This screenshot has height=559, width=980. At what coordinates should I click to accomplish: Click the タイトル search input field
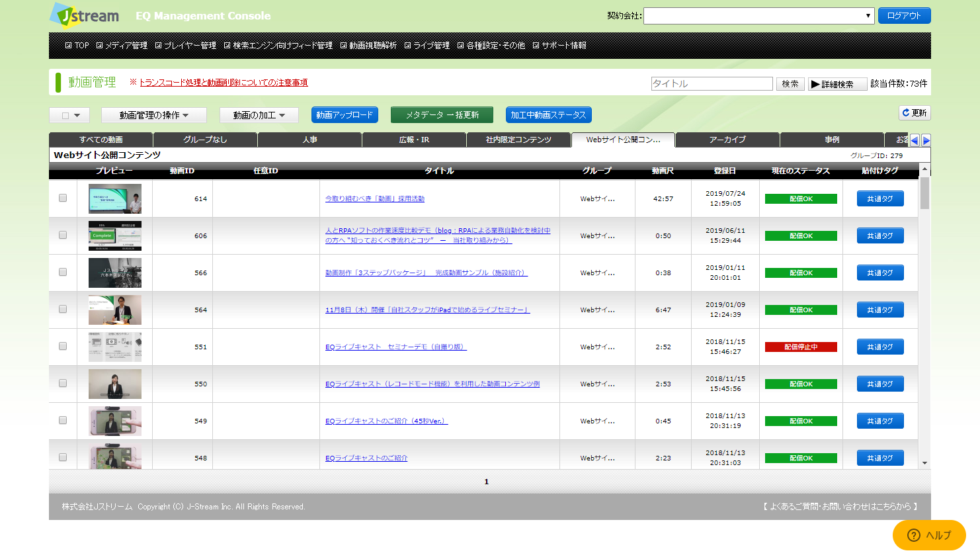pyautogui.click(x=712, y=83)
